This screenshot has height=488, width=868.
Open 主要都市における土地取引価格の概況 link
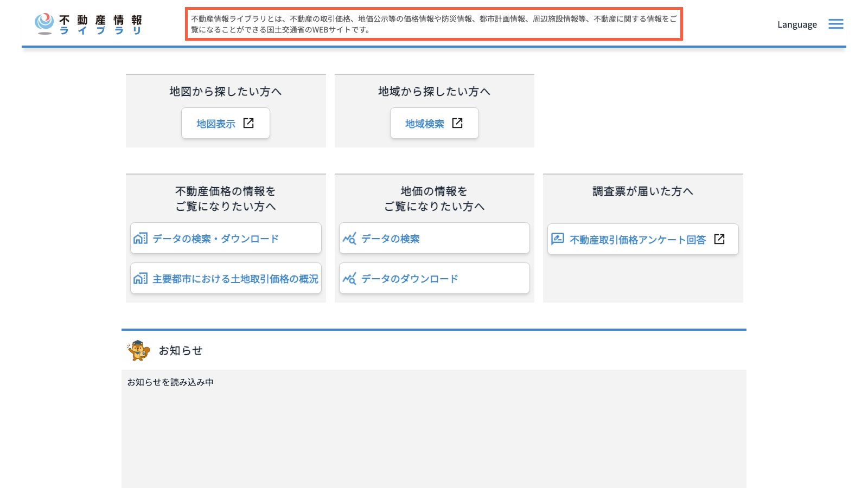pos(226,278)
